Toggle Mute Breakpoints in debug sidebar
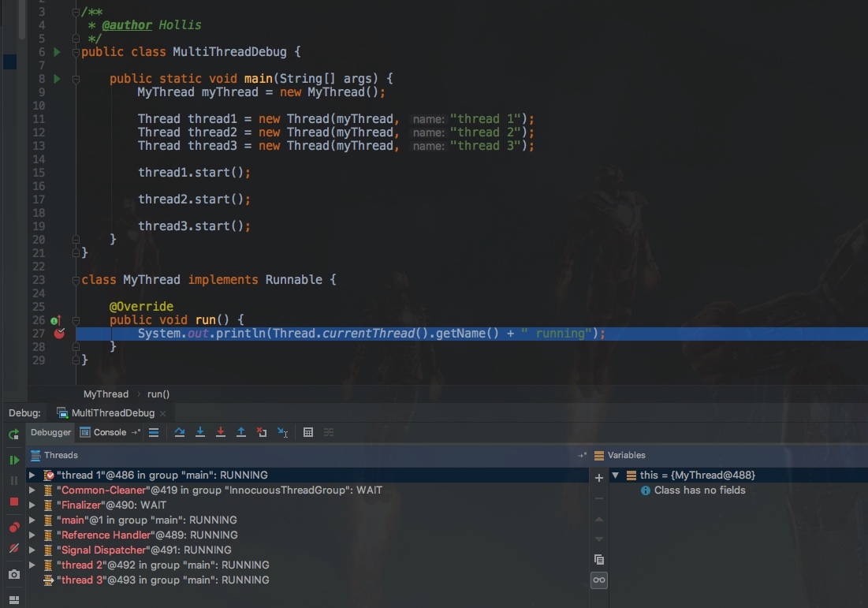Screen dimensions: 868x608 14,548
